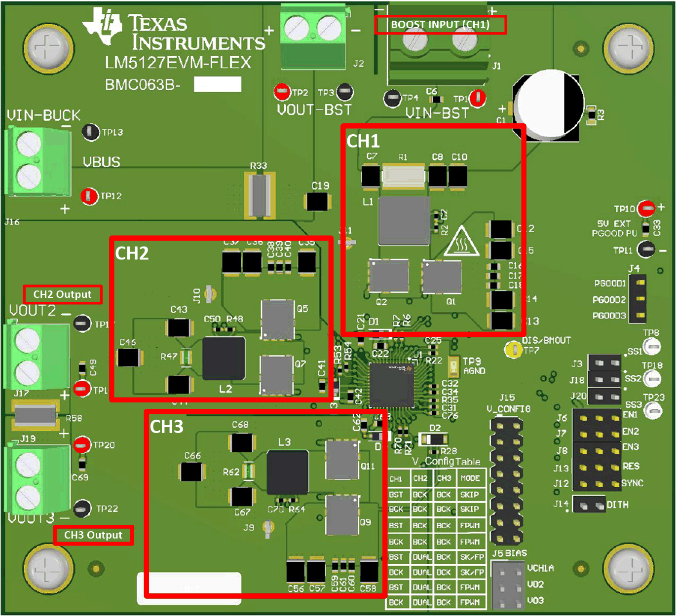The width and height of the screenshot is (676, 616).
Task: Click the J14 DITH jumper
Action: [589, 505]
